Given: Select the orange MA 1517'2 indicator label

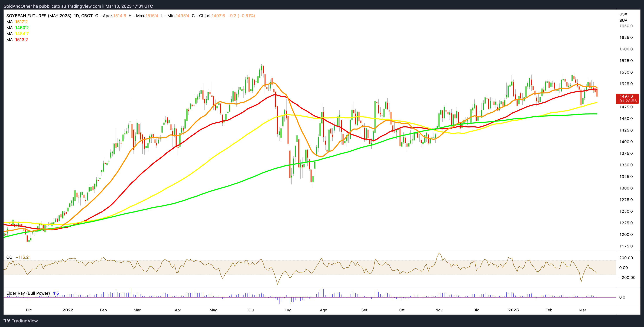Looking at the screenshot, I should click(17, 22).
